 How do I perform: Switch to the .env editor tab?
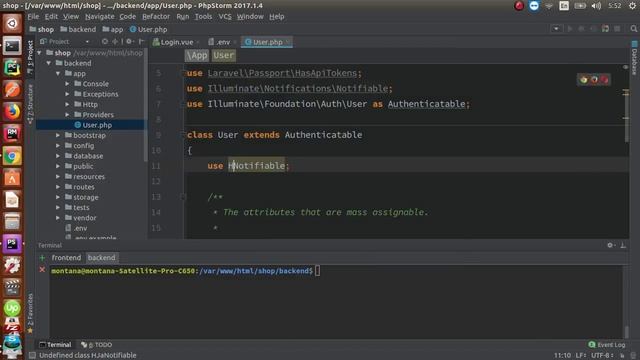pyautogui.click(x=222, y=42)
